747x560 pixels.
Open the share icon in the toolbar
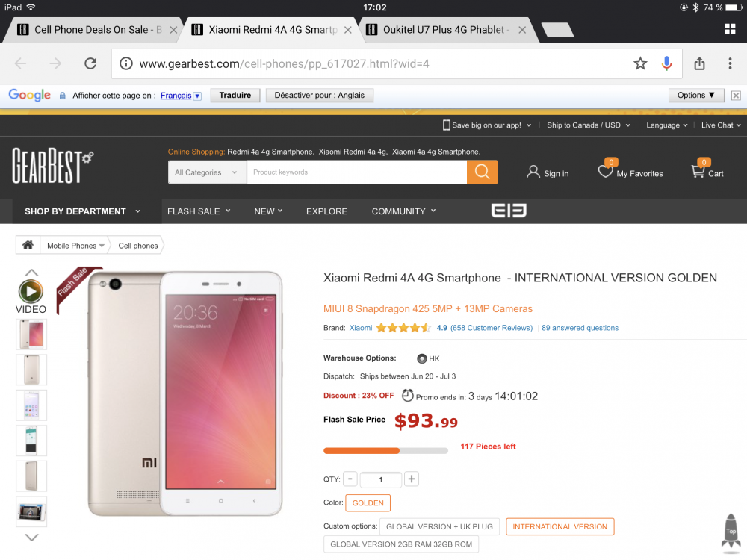(699, 63)
